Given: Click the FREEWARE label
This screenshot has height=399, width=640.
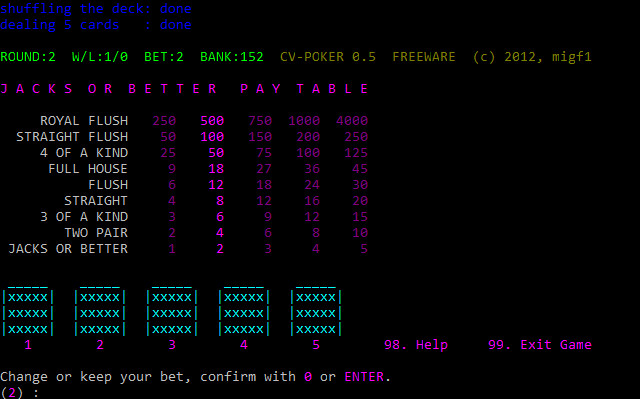Looking at the screenshot, I should pos(424,57).
